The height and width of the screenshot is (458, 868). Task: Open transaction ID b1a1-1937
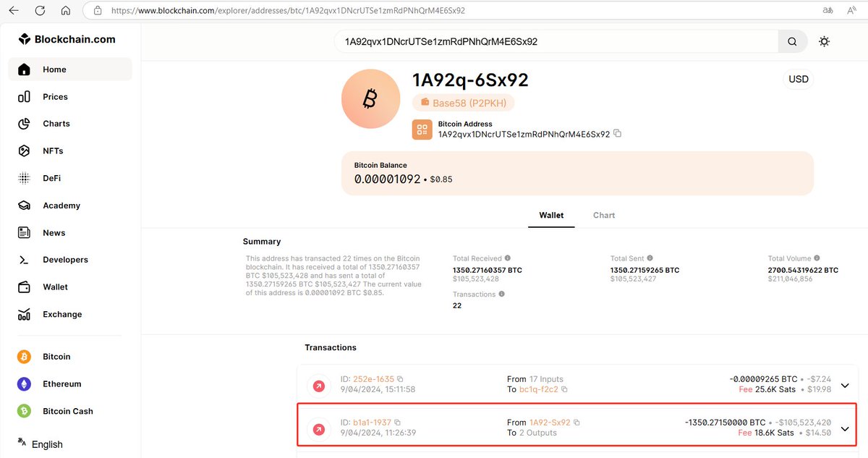point(372,423)
